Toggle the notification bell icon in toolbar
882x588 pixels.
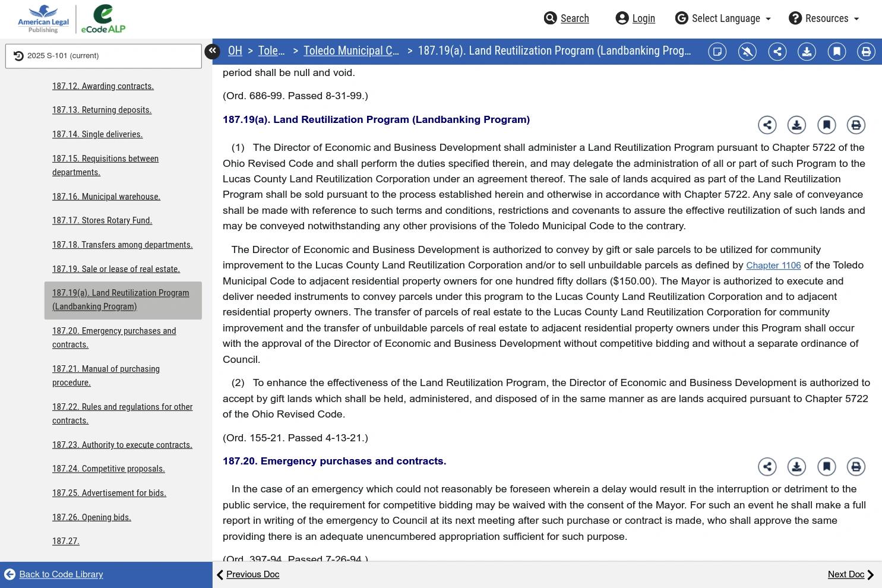tap(747, 52)
